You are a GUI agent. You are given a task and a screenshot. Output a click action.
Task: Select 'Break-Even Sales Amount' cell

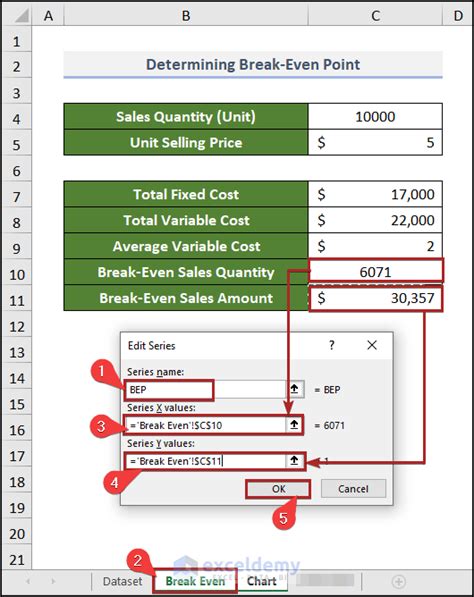click(x=186, y=298)
